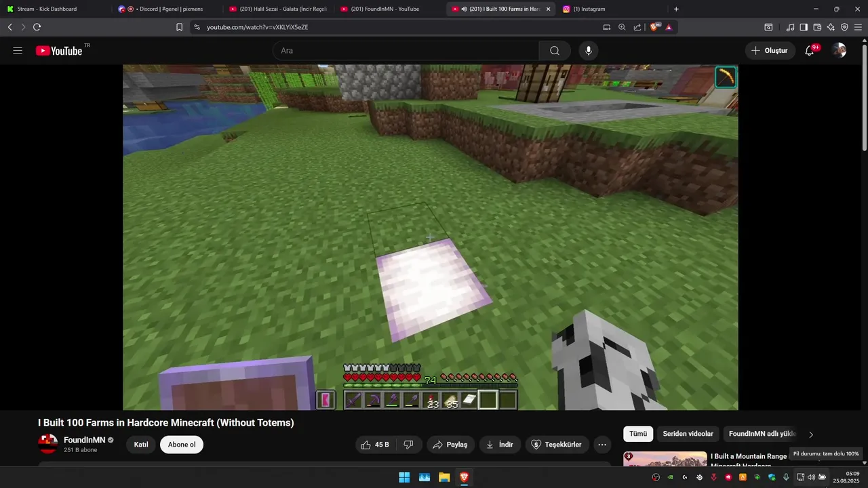Dislike the video with thumbs down

409,445
